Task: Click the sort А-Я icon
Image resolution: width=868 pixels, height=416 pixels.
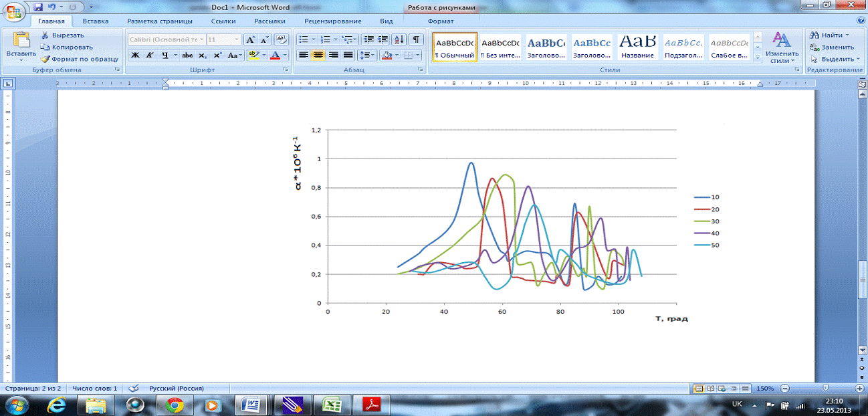Action: click(399, 39)
